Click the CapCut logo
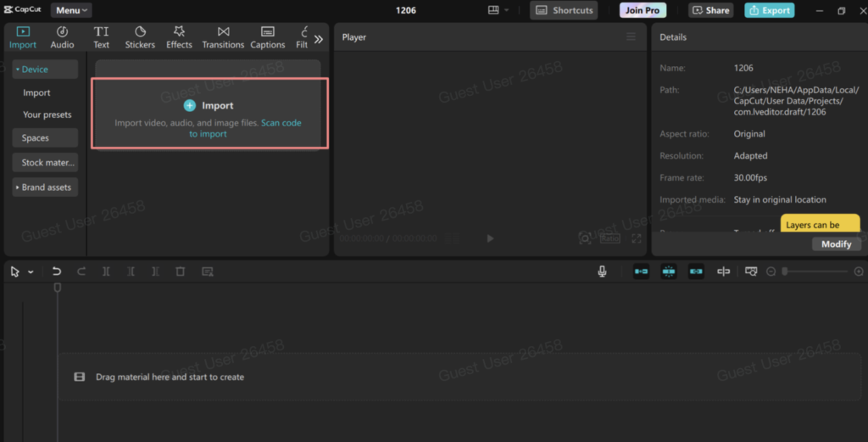Image resolution: width=868 pixels, height=442 pixels. click(23, 9)
